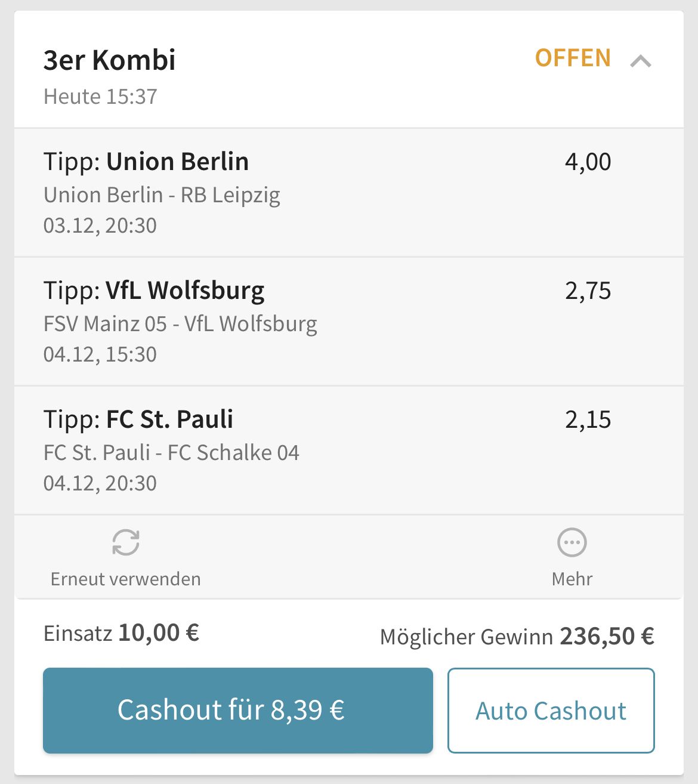Image resolution: width=698 pixels, height=784 pixels.
Task: Click the Tipp: Union Berlin selection
Action: click(146, 162)
